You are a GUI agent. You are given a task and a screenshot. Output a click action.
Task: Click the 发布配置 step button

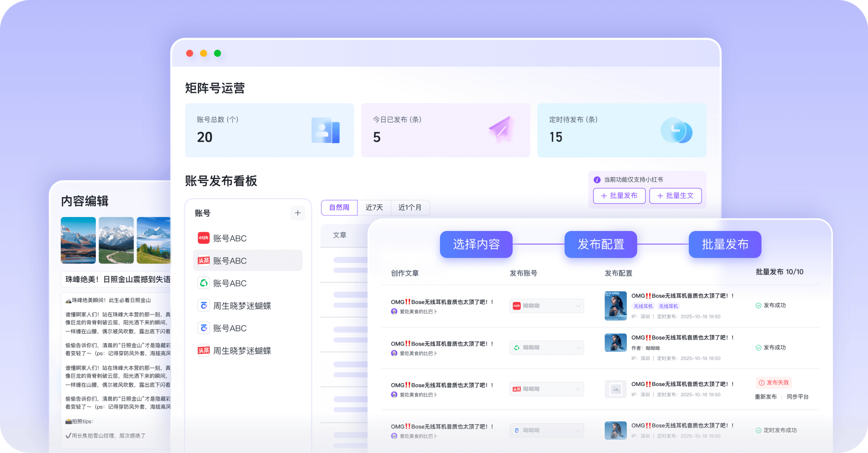tap(601, 245)
